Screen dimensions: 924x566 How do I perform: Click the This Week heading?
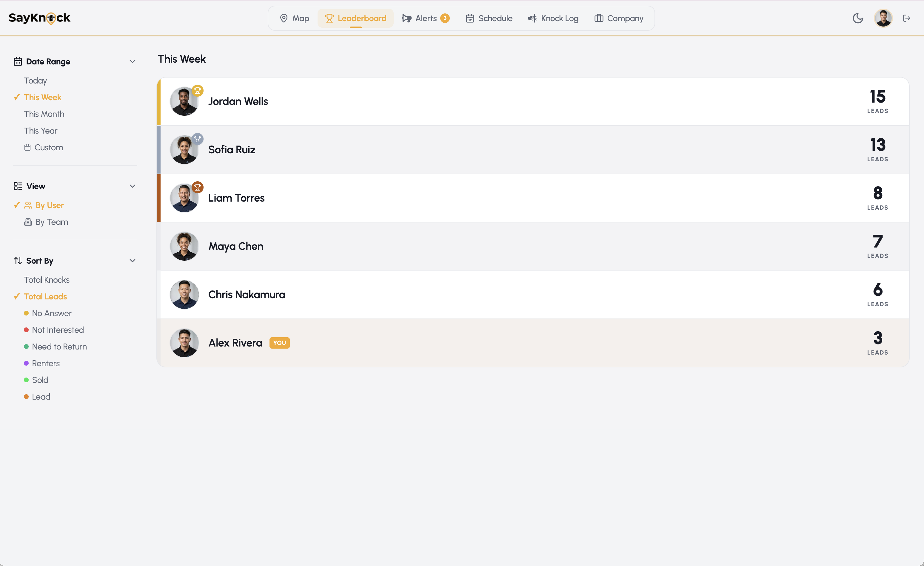point(181,59)
